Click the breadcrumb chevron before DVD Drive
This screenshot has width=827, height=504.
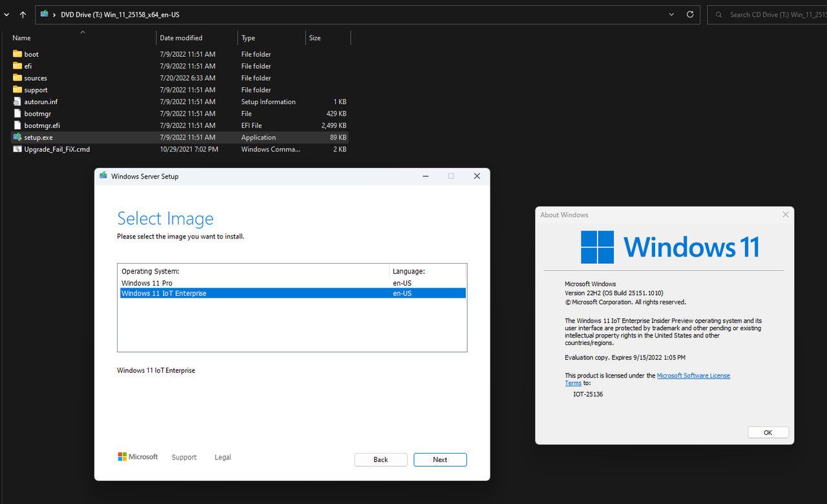(x=54, y=14)
